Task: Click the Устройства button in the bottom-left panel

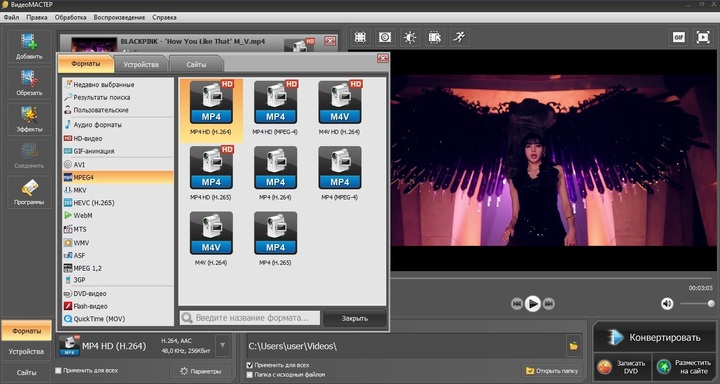Action: (x=26, y=351)
